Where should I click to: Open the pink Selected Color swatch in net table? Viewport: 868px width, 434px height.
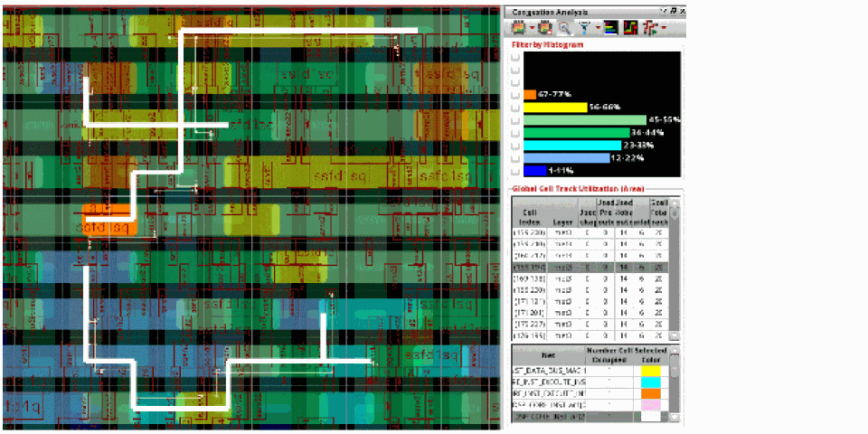[x=650, y=405]
